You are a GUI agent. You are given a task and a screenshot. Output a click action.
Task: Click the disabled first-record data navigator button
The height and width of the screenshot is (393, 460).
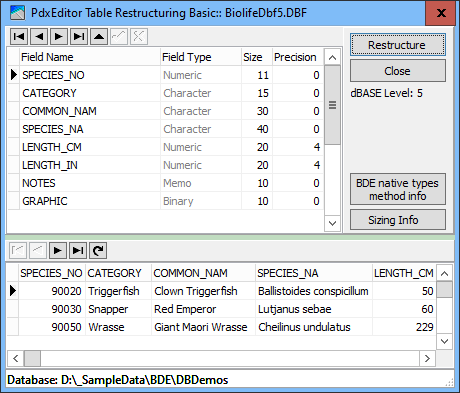[x=18, y=250]
